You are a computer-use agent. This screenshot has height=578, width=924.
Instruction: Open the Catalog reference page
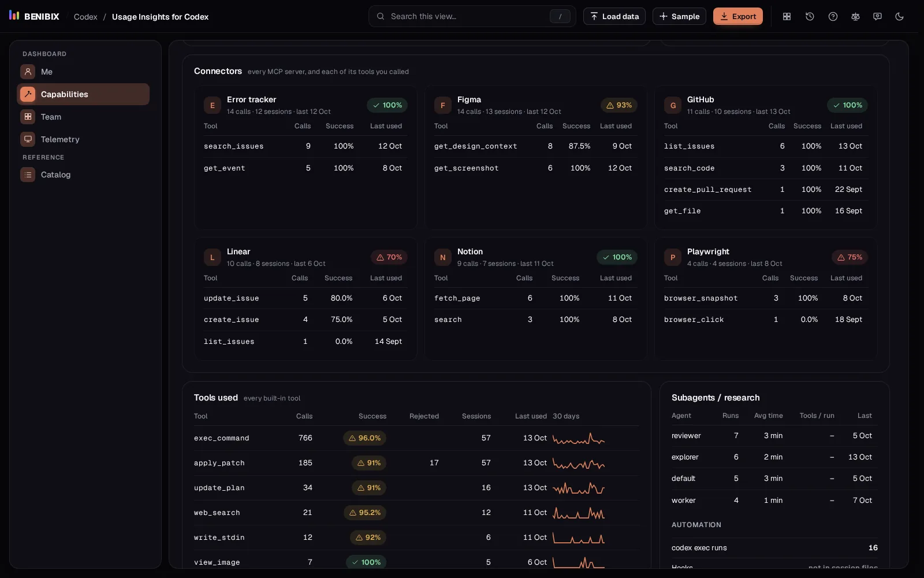[83, 175]
